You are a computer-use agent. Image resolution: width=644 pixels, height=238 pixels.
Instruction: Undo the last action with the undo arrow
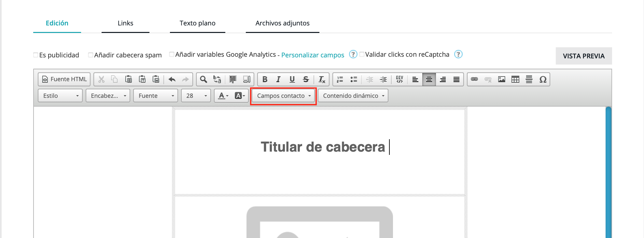tap(172, 79)
